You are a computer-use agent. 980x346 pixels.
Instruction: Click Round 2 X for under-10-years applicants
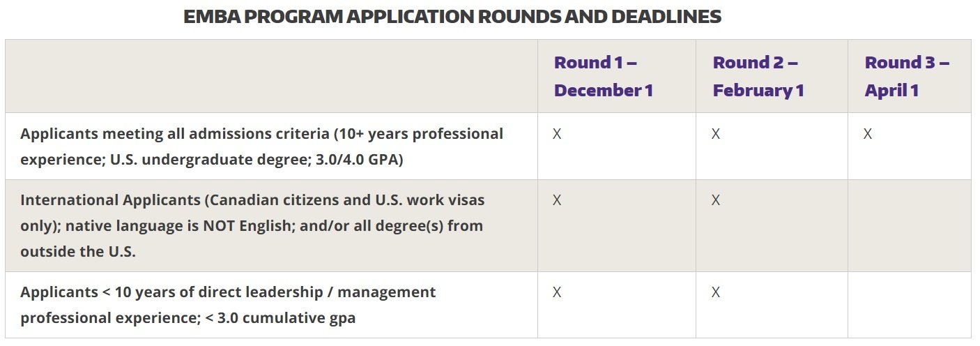[716, 292]
